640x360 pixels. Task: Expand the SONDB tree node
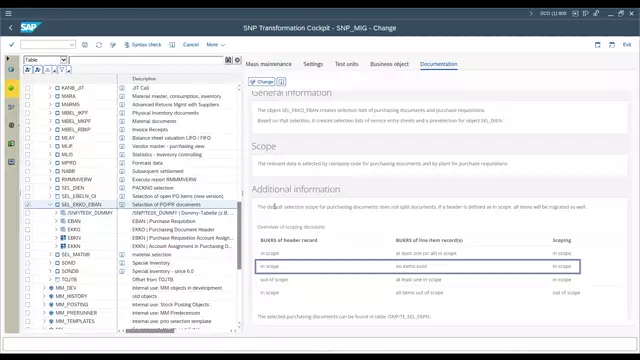tap(50, 271)
